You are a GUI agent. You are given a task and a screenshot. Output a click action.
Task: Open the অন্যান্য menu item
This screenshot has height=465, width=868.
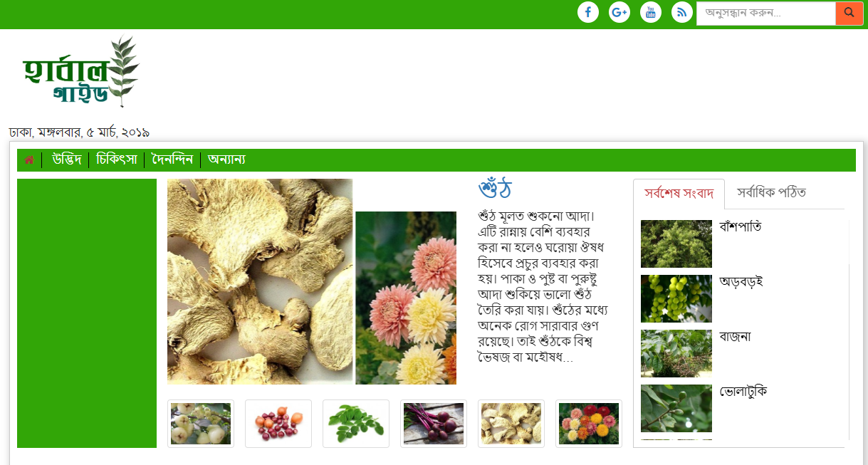(x=226, y=160)
